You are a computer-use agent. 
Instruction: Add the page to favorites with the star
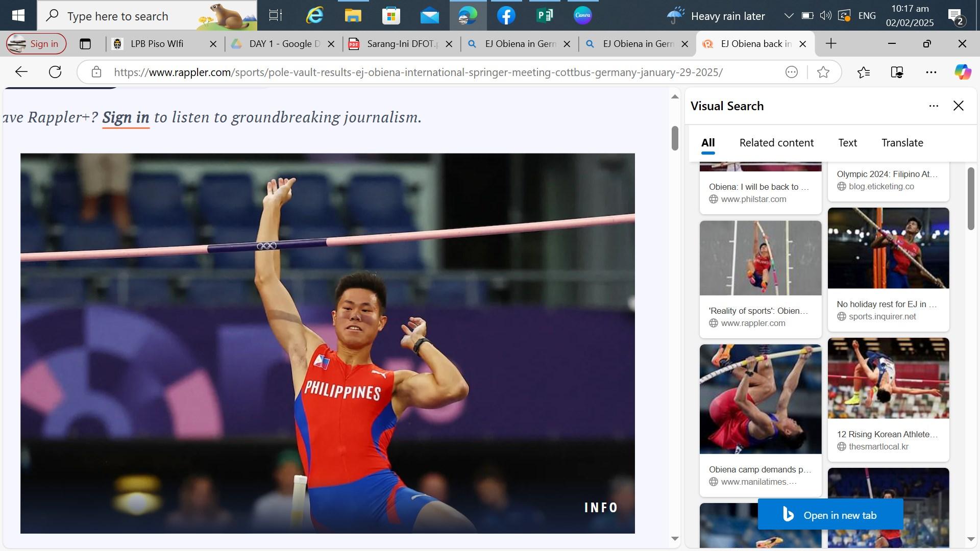tap(823, 72)
